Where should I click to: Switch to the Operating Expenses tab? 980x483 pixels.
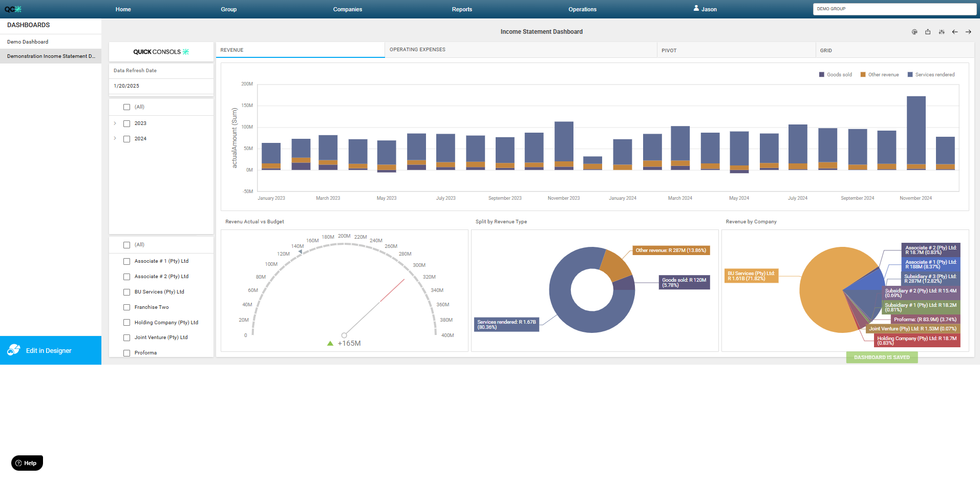coord(417,50)
